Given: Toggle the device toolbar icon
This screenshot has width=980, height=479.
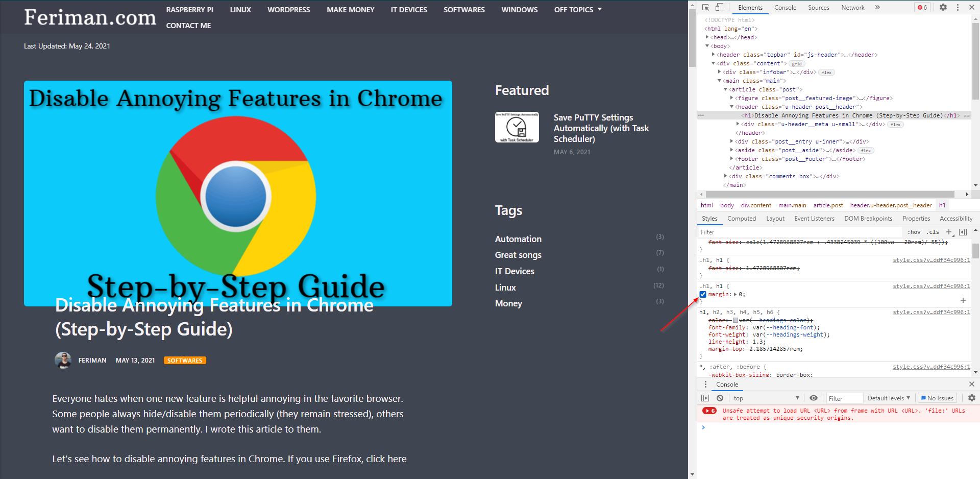Looking at the screenshot, I should [719, 7].
